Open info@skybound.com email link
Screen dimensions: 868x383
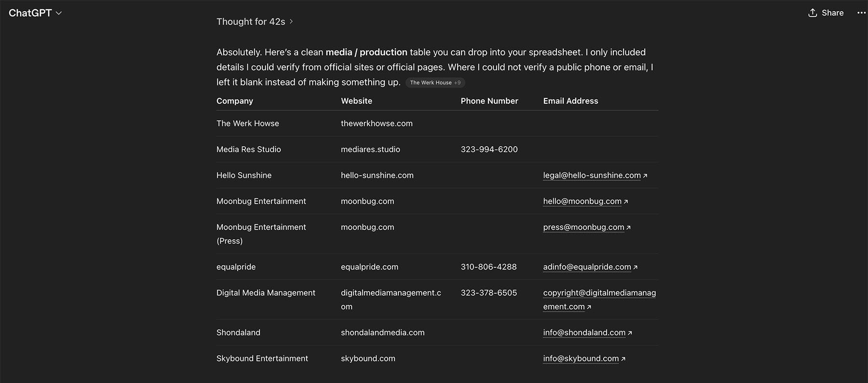[x=581, y=358]
